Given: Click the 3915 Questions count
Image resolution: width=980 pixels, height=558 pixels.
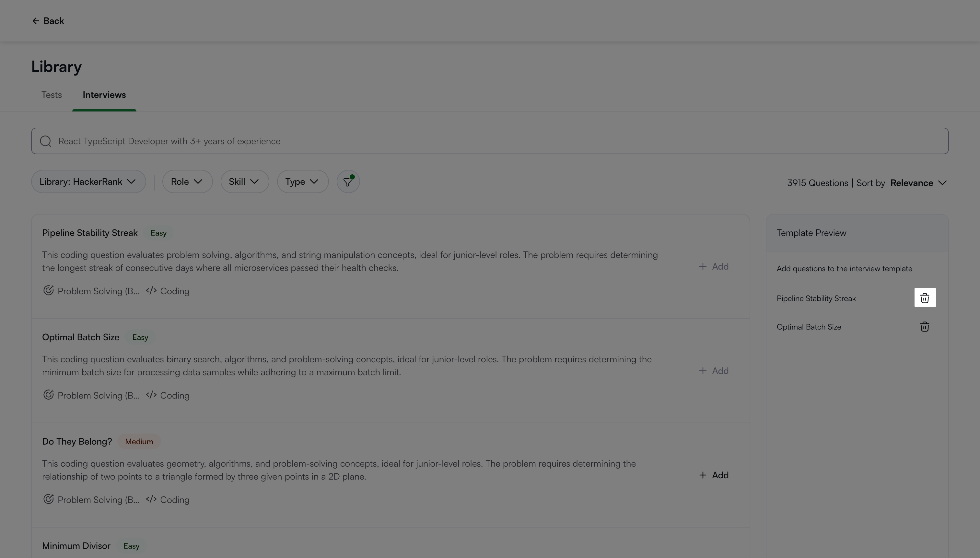Looking at the screenshot, I should [818, 183].
